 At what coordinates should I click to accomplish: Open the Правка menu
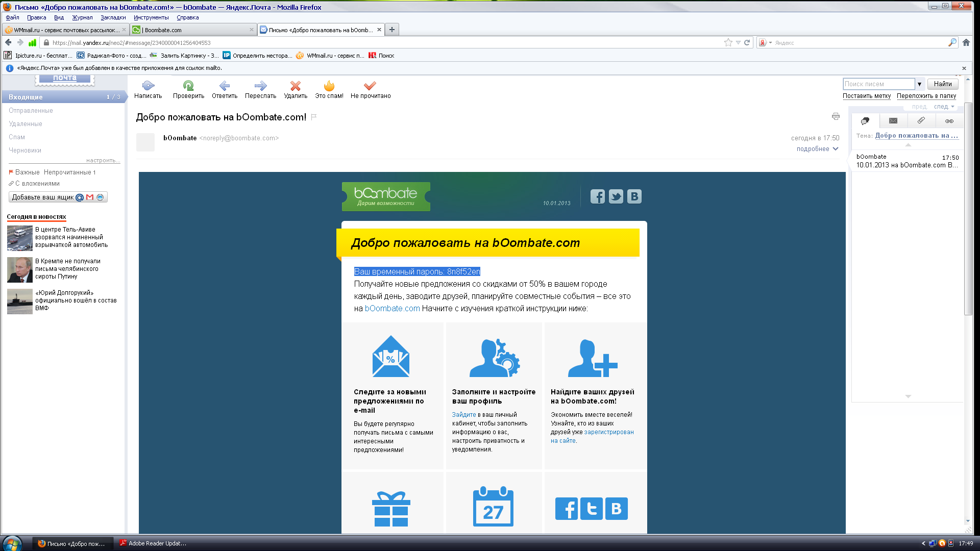pos(37,17)
